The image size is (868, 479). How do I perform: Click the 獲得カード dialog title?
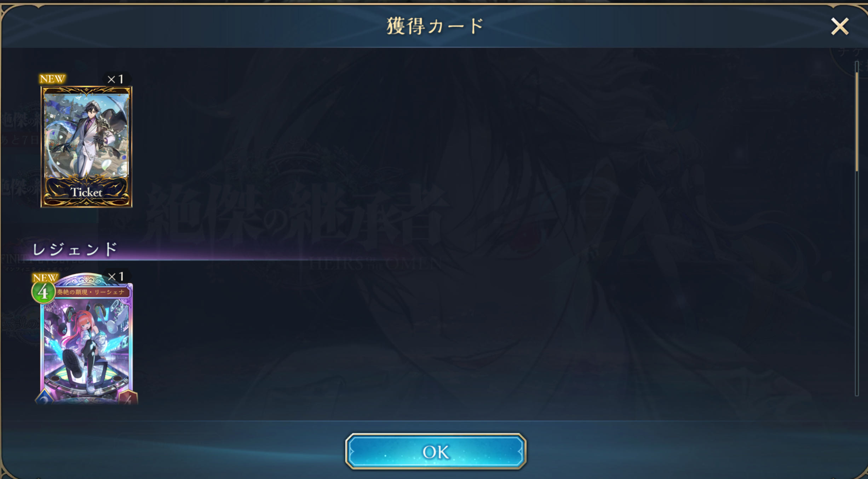[x=435, y=26]
